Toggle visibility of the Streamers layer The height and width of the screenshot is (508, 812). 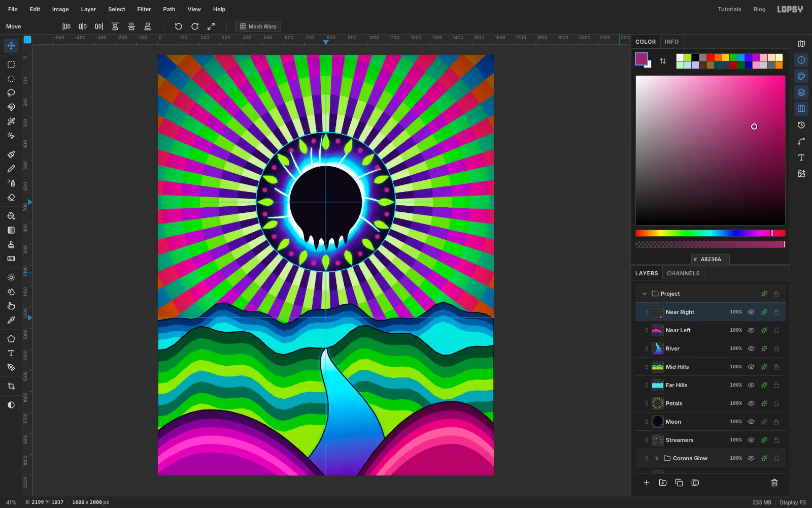[x=751, y=440]
